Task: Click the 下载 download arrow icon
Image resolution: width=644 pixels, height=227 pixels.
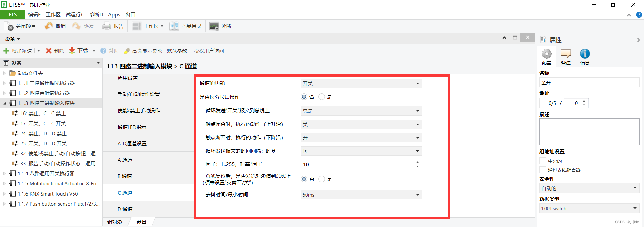Action: pos(72,51)
